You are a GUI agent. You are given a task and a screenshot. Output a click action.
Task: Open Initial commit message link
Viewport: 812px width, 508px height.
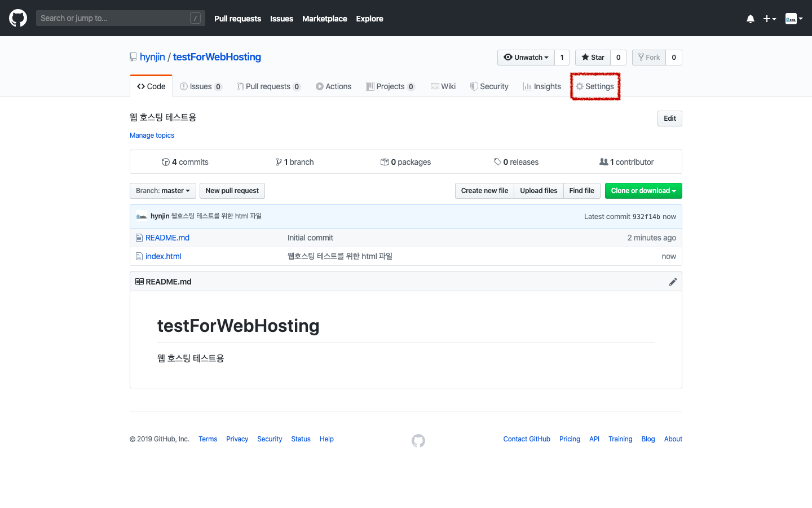click(x=310, y=238)
